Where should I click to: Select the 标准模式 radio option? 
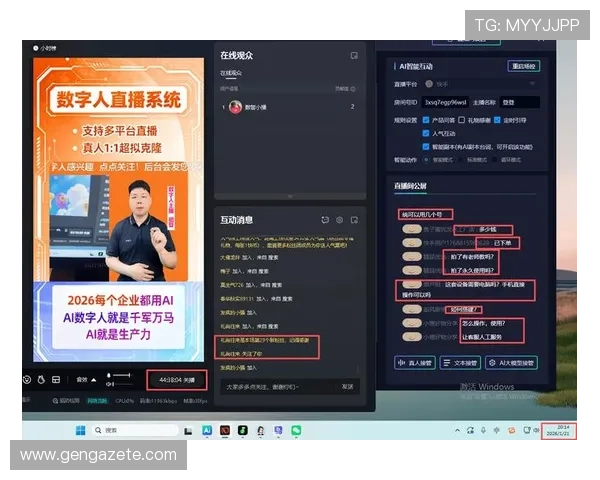pyautogui.click(x=461, y=160)
